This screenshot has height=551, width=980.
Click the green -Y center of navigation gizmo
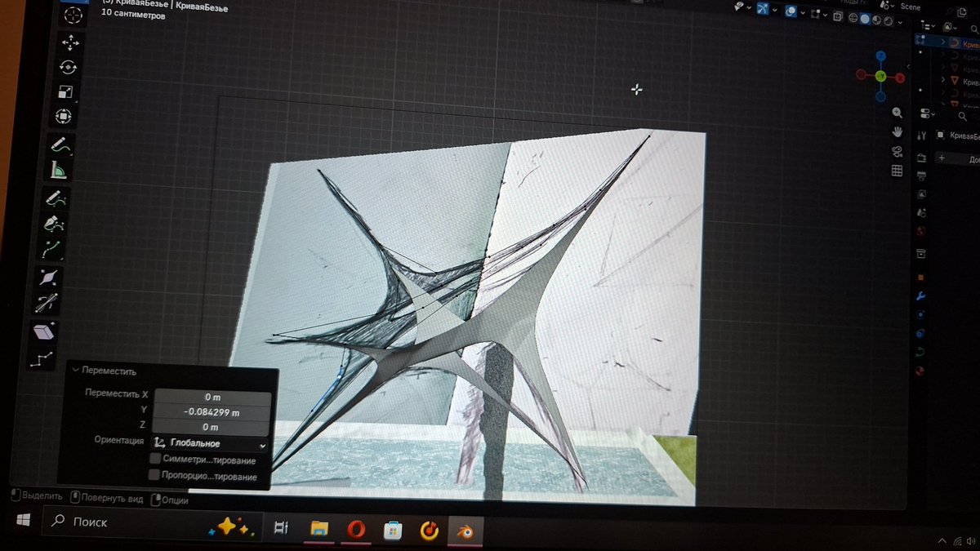click(880, 76)
